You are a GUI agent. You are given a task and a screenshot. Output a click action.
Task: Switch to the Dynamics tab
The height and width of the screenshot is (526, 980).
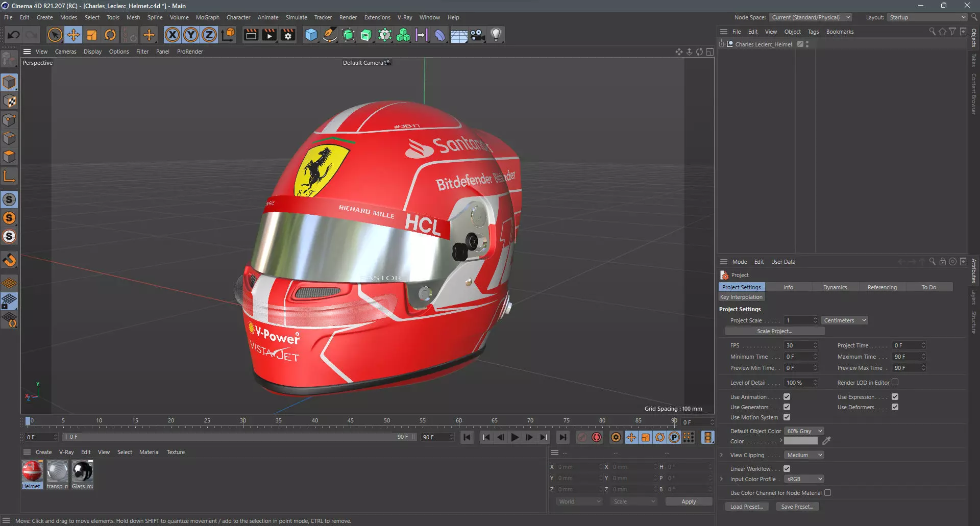point(835,287)
